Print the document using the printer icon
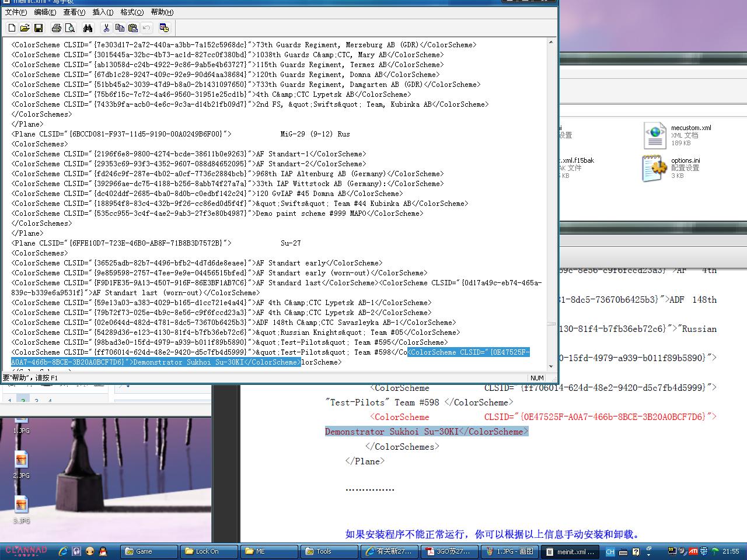This screenshot has height=560, width=747. pyautogui.click(x=57, y=28)
